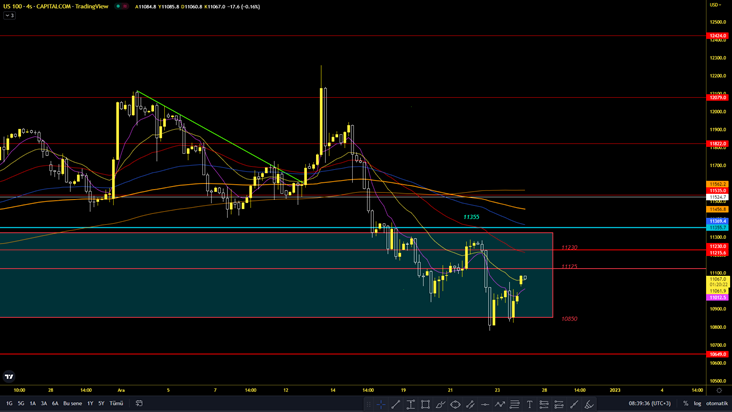Toggle otomatik auto scale
The width and height of the screenshot is (732, 412).
(x=717, y=403)
